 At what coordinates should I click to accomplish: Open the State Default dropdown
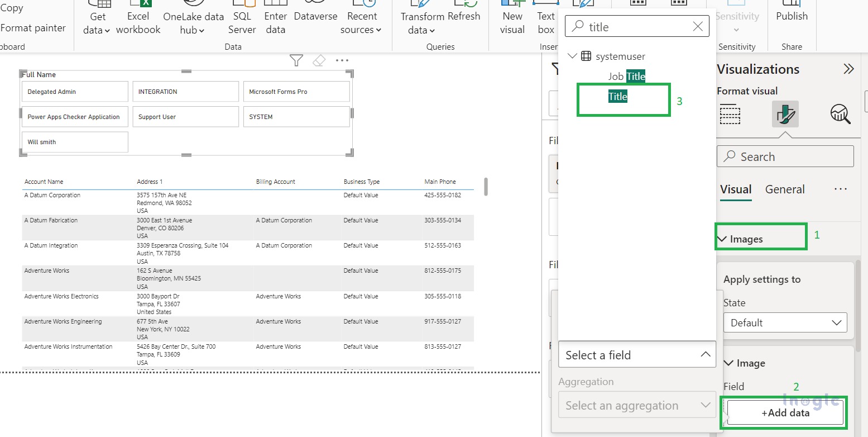(x=785, y=322)
